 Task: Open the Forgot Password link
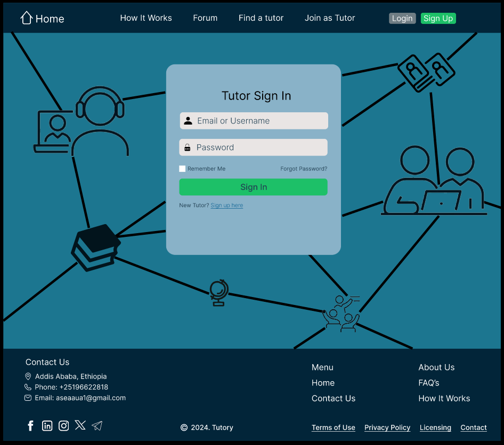click(x=304, y=168)
